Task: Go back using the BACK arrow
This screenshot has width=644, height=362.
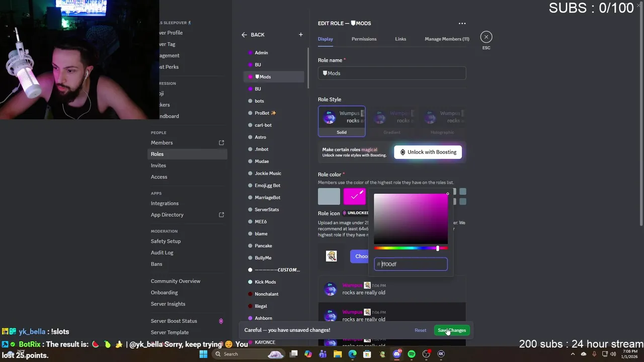Action: tap(244, 35)
